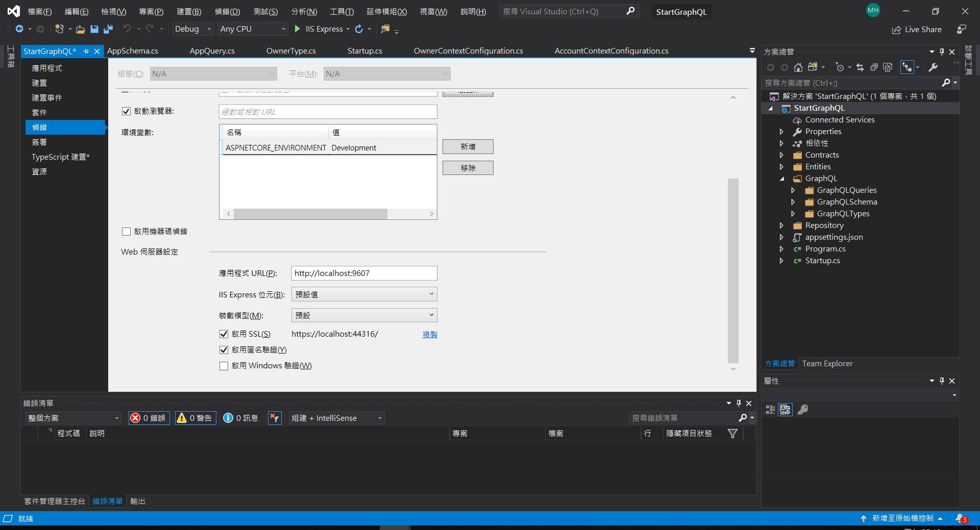Open the Debug configuration dropdown
The width and height of the screenshot is (980, 530).
coord(192,29)
